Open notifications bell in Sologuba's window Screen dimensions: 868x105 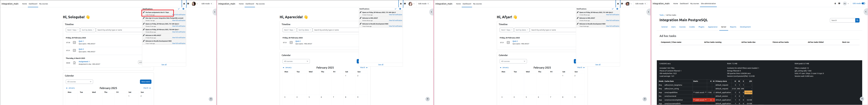pos(184,4)
